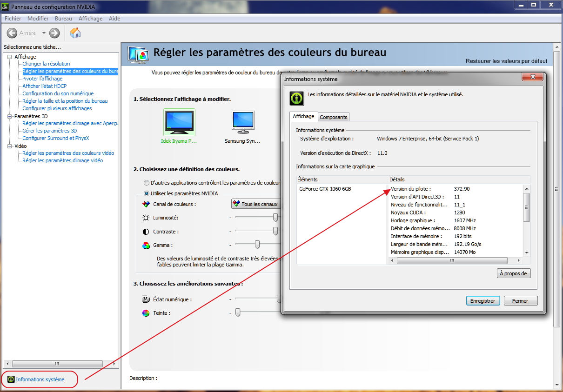Open the Modifier menu
Screen dimensions: 563x392
(x=38, y=19)
